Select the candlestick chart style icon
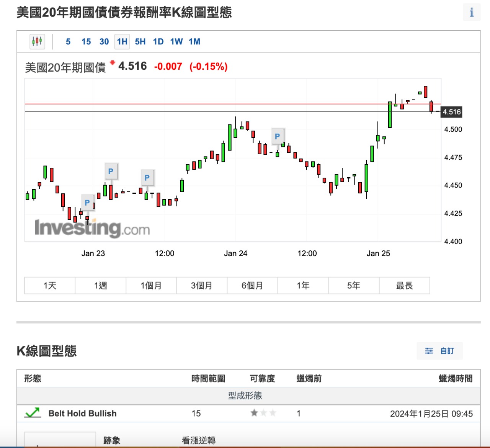Image resolution: width=490 pixels, height=448 pixels. pyautogui.click(x=37, y=41)
